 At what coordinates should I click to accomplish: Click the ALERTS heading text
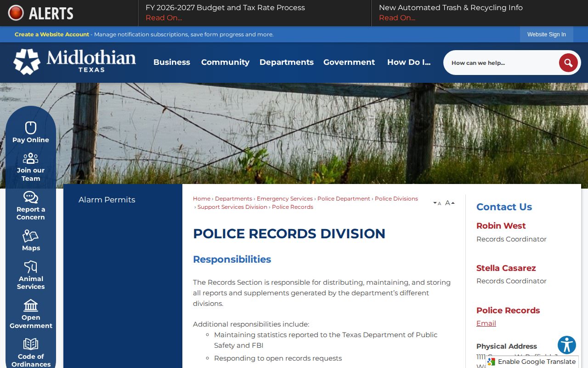tap(51, 13)
